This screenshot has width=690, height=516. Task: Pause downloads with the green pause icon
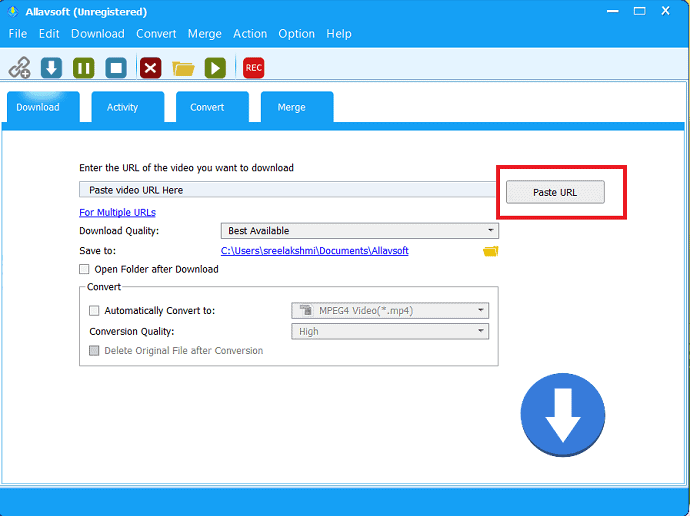pos(84,68)
